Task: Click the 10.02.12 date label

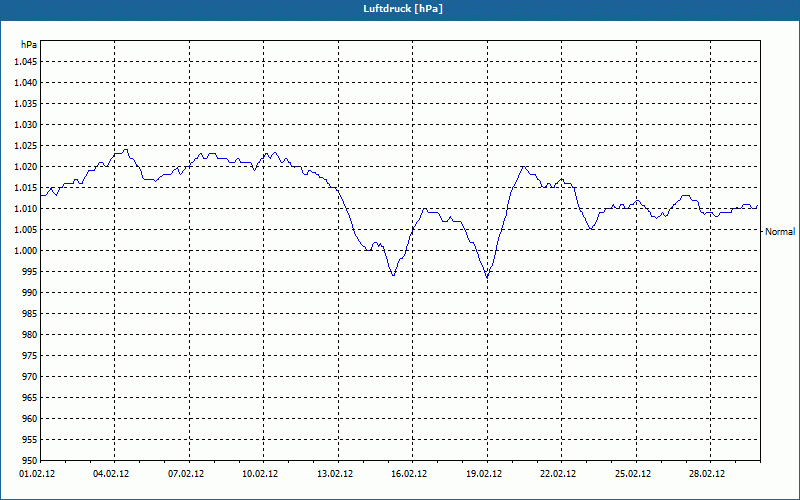Action: click(260, 474)
